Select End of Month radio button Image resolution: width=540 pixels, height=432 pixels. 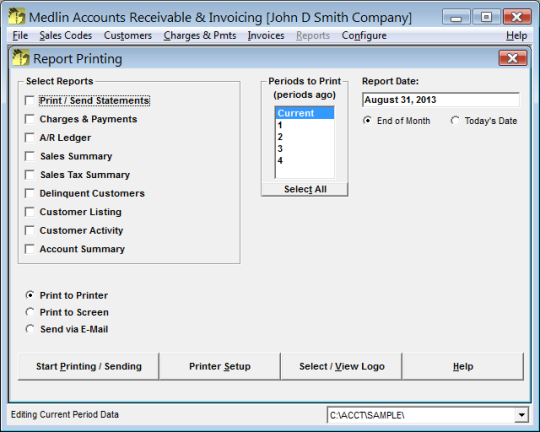367,121
